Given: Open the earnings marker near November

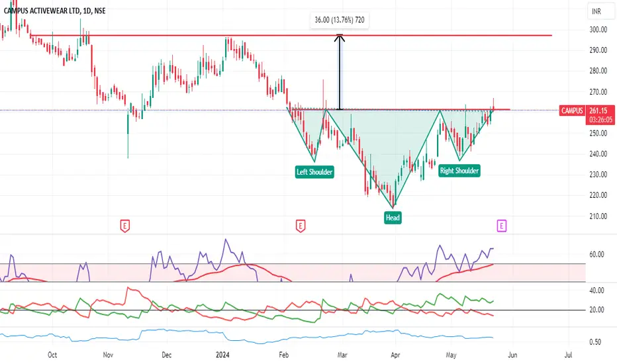Looking at the screenshot, I should coord(124,226).
